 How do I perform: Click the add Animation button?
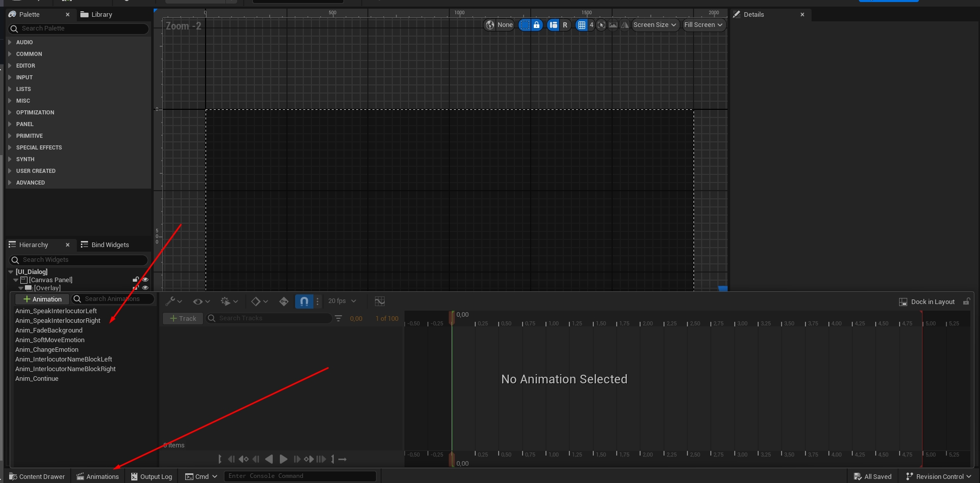point(42,299)
